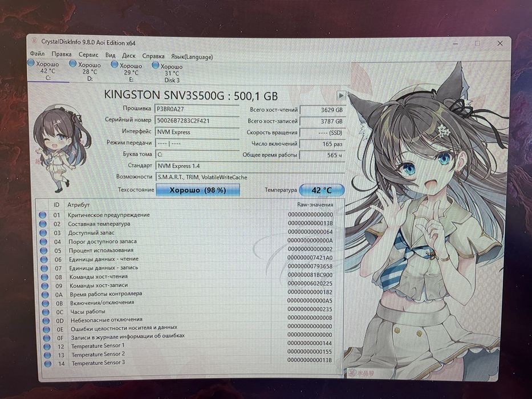Viewport: 532px width, 399px height.
Task: Select the Процент использования attribute text
Action: [x=101, y=250]
